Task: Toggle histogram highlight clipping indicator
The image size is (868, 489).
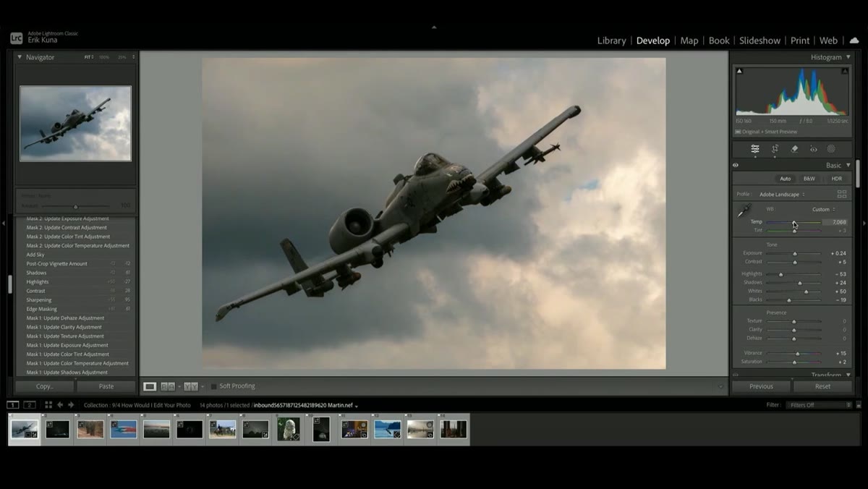Action: (844, 71)
